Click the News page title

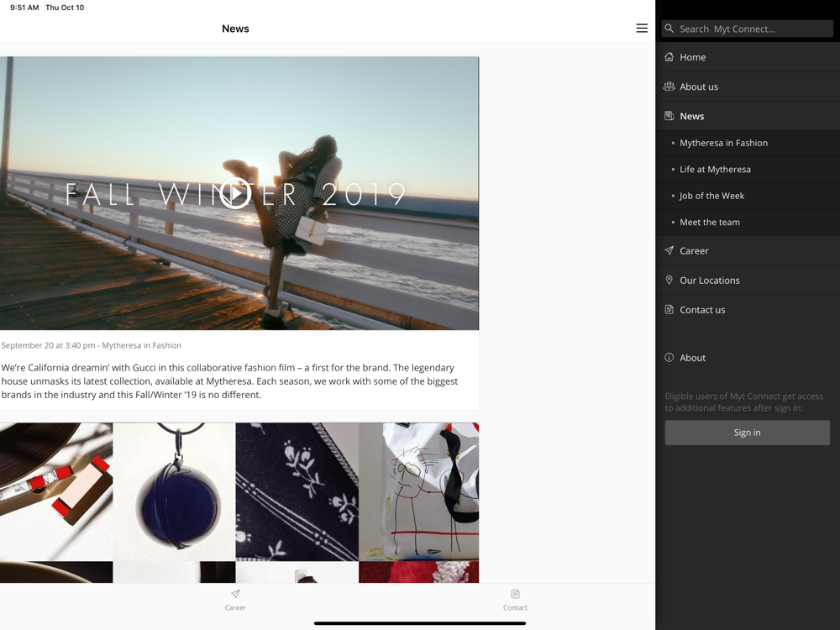(235, 29)
